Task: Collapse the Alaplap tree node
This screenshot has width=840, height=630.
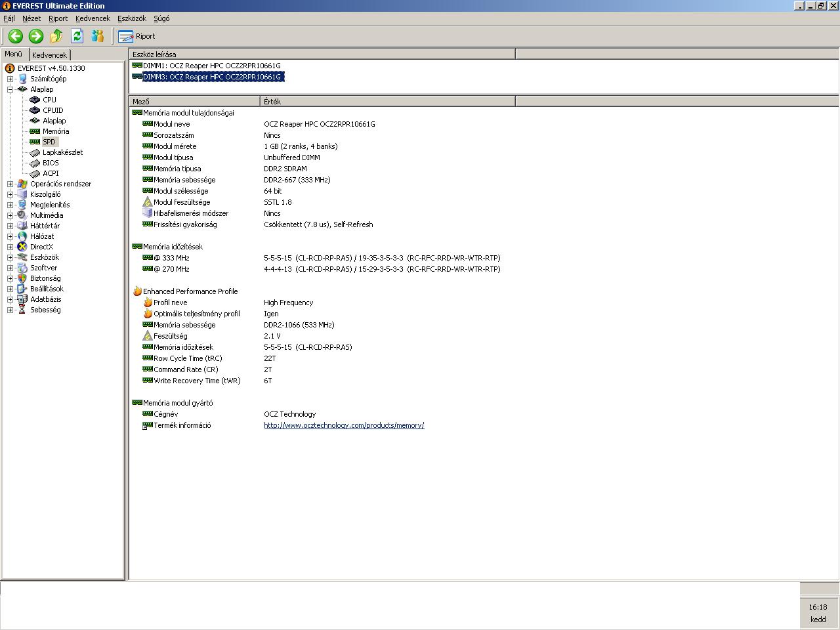Action: point(10,89)
